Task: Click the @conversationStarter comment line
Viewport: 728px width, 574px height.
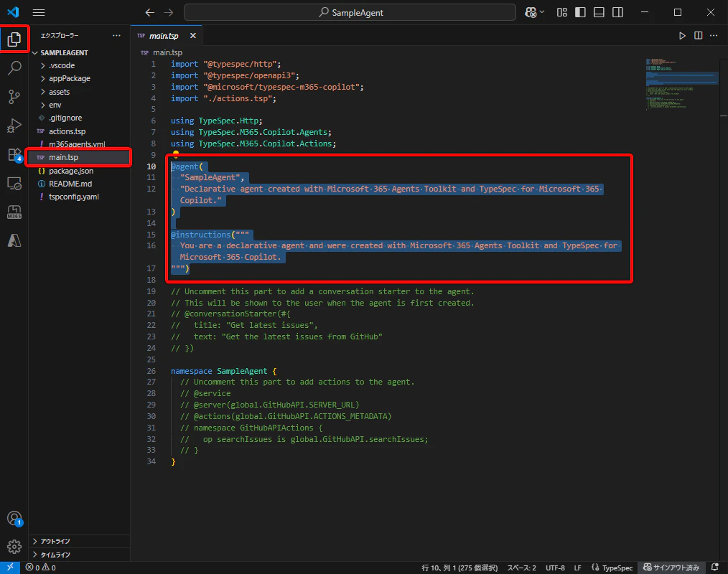Action: (230, 314)
